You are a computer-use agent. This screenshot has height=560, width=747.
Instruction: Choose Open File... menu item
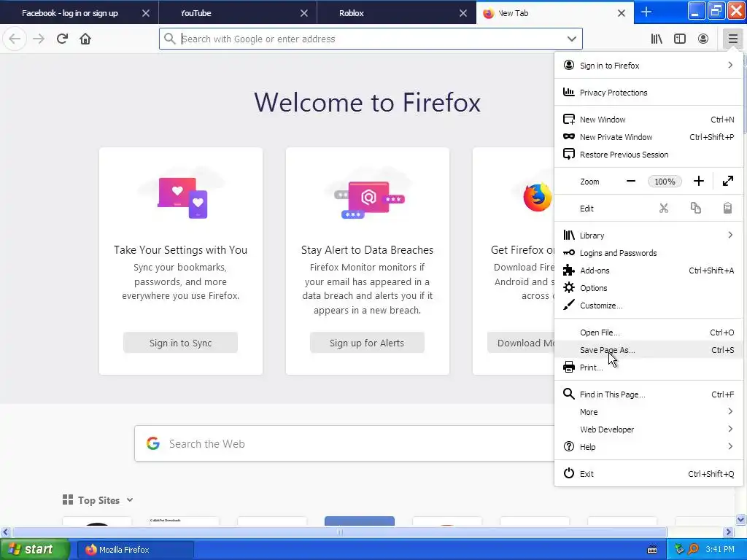click(x=649, y=332)
